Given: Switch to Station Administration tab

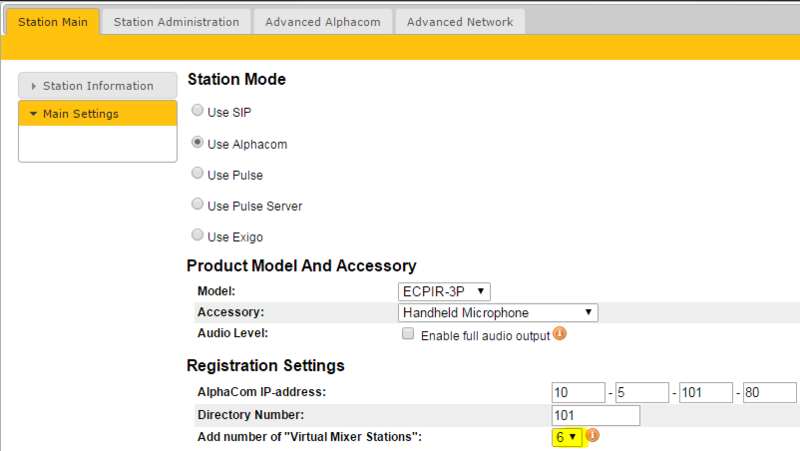Looking at the screenshot, I should [176, 21].
